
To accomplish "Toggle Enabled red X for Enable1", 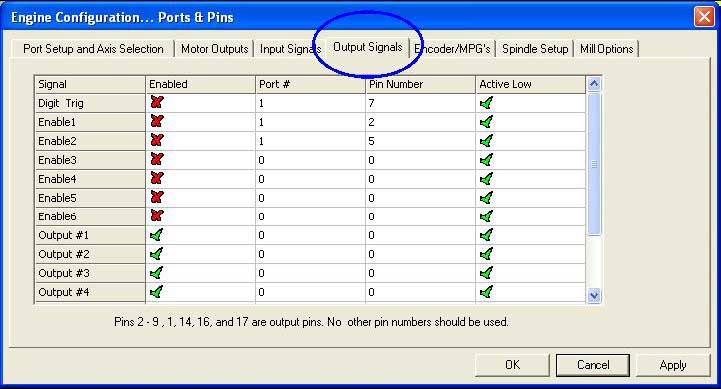I will (x=157, y=121).
